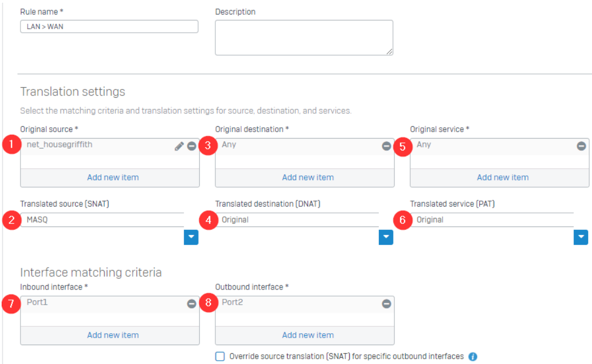Screen dimensions: 592x364
Task: Remove net_housegriffith from Original source
Action: (192, 146)
